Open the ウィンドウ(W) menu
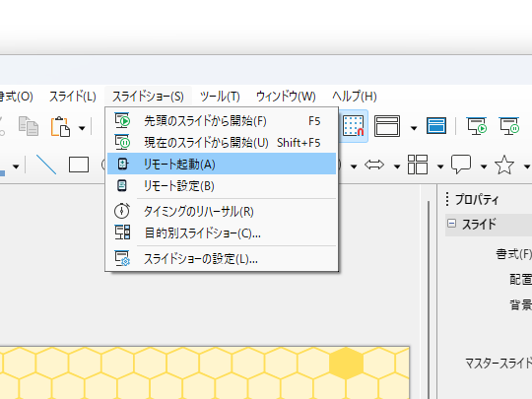The height and width of the screenshot is (399, 532). coord(286,97)
